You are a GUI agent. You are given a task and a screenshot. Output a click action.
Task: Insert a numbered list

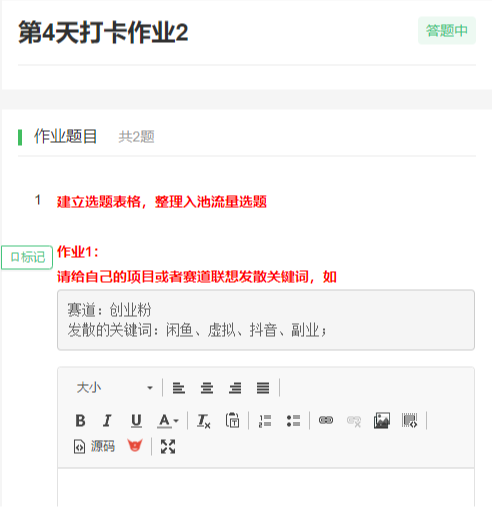pyautogui.click(x=265, y=421)
